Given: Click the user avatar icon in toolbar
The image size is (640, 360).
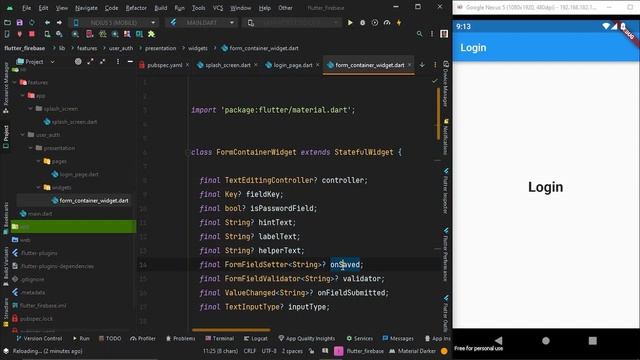Looking at the screenshot, I should tap(444, 34).
